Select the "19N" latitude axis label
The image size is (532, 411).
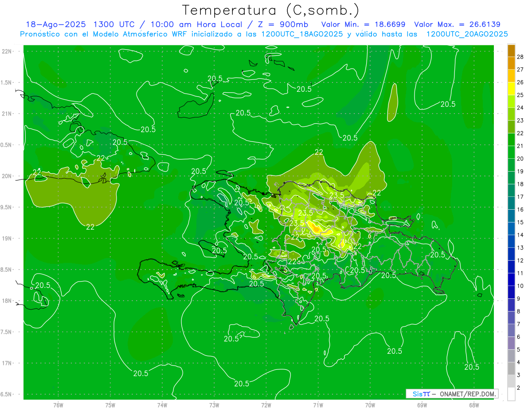tap(7, 238)
